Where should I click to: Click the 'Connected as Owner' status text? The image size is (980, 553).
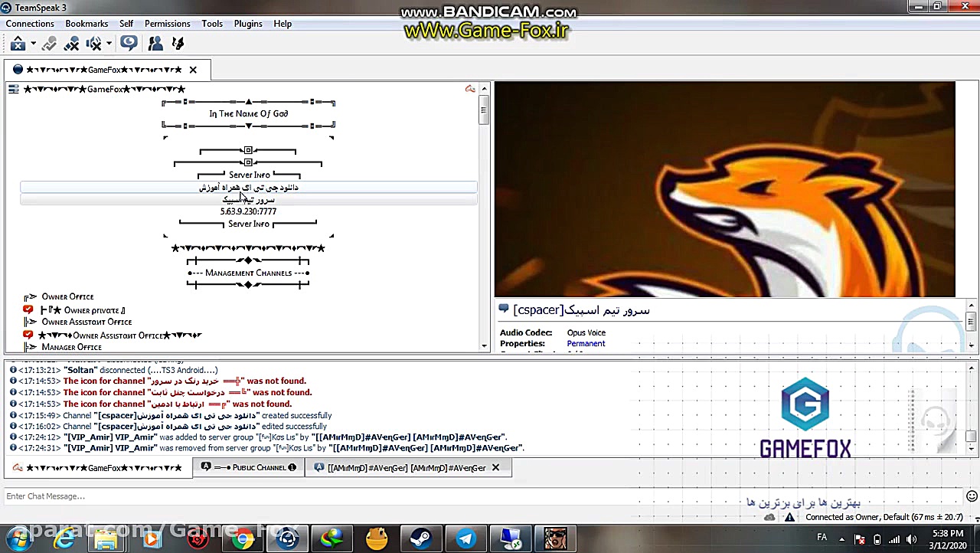click(884, 517)
